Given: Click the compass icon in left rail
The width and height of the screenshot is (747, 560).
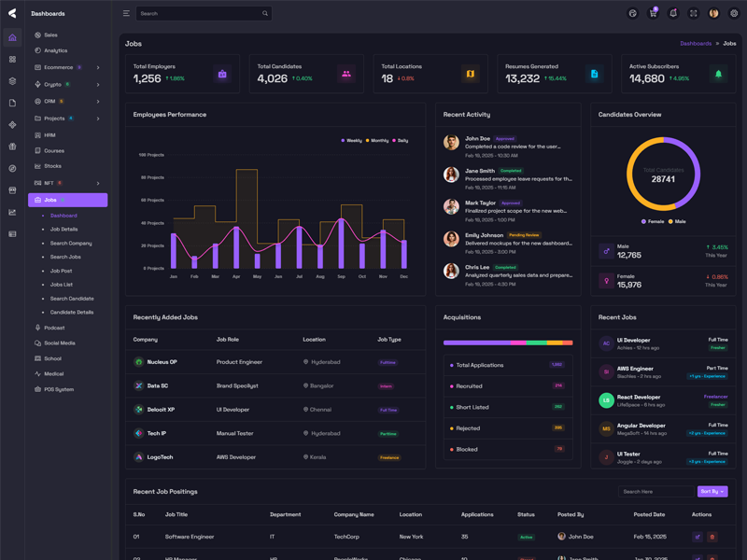Looking at the screenshot, I should (12, 168).
